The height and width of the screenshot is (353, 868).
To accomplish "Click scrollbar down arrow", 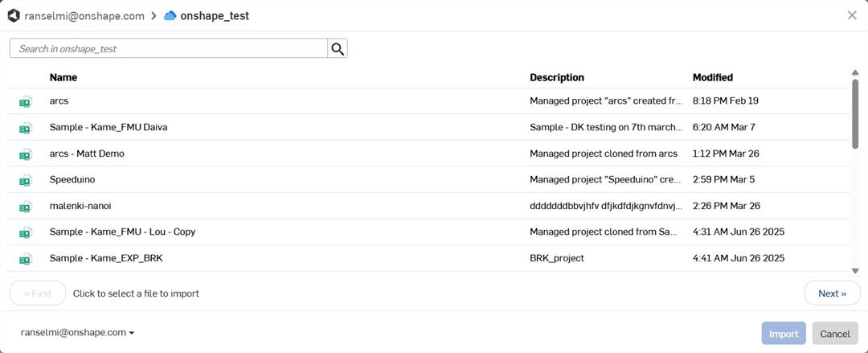I will (x=855, y=270).
